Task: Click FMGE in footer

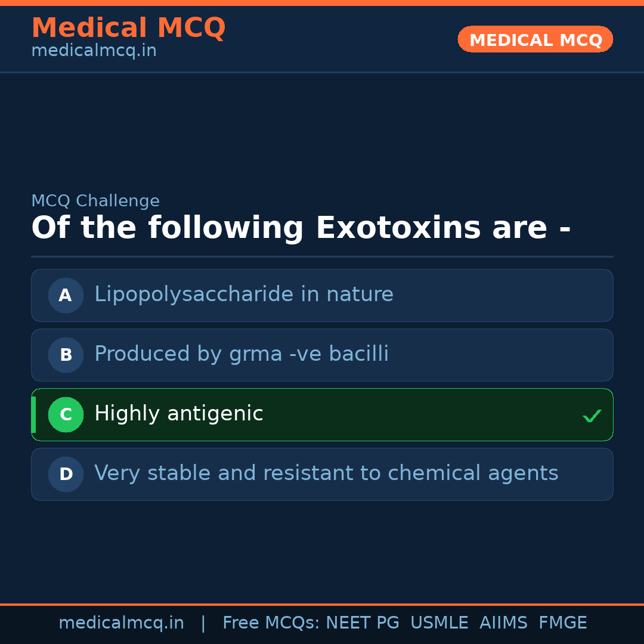Action: point(562,623)
